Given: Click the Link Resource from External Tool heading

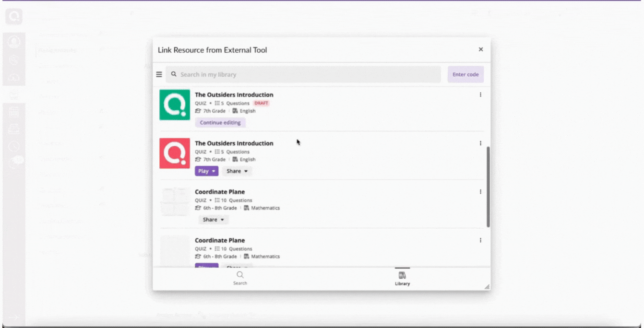Looking at the screenshot, I should tap(213, 50).
